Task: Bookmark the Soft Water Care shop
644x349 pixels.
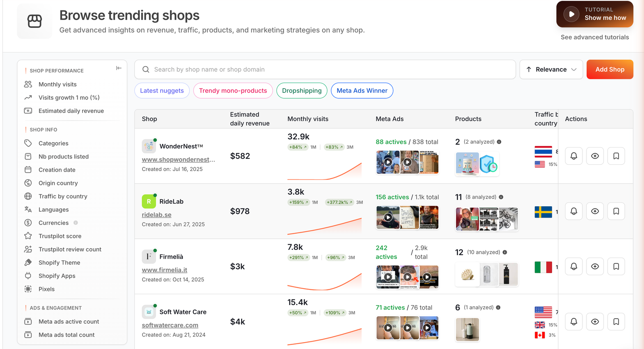Action: point(616,322)
